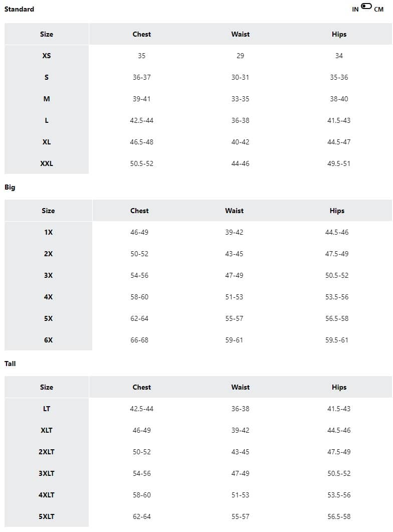
Task: Select Hips column header in Tall table
Action: tap(339, 387)
